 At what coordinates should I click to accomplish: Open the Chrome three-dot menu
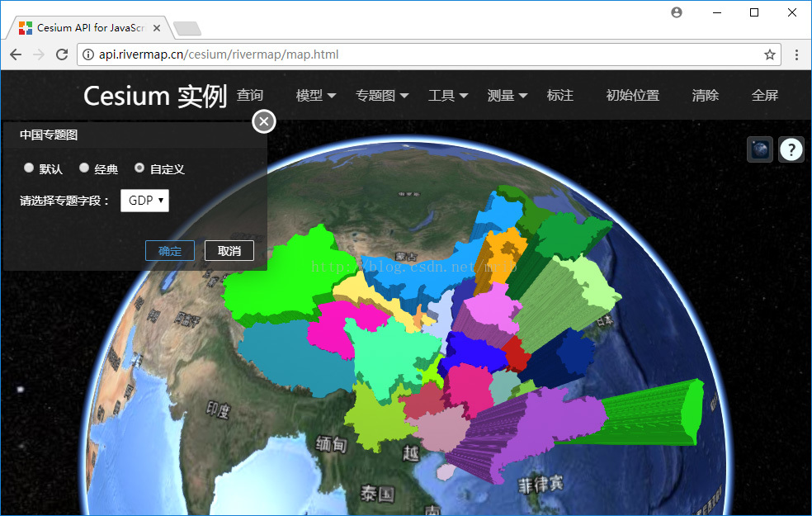coord(796,54)
